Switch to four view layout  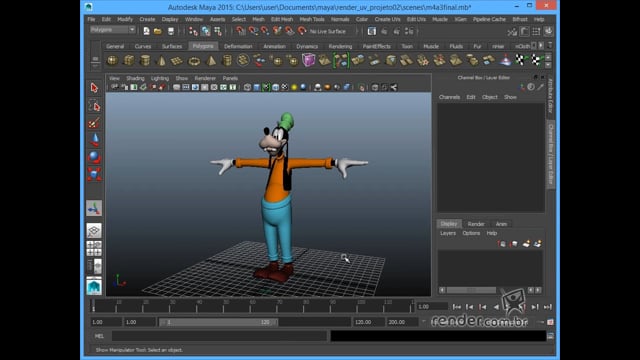pyautogui.click(x=94, y=248)
